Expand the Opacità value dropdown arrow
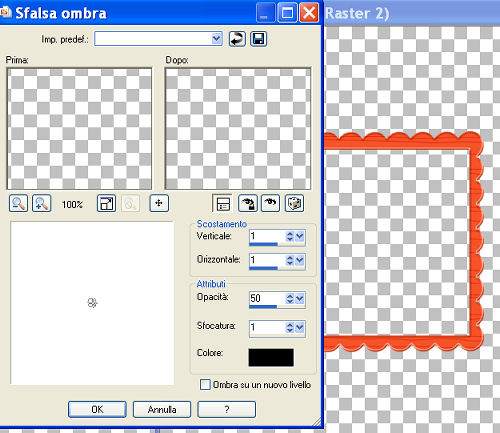 (x=300, y=298)
